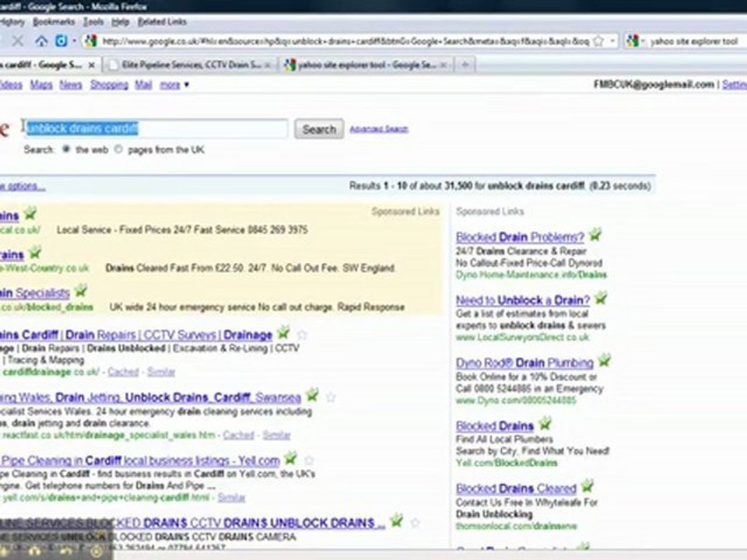This screenshot has width=747, height=560.
Task: Click the Google search query input field
Action: point(156,128)
